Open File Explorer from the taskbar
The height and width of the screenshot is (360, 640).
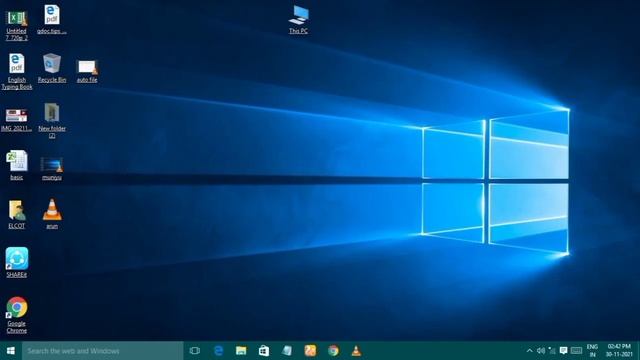(241, 351)
